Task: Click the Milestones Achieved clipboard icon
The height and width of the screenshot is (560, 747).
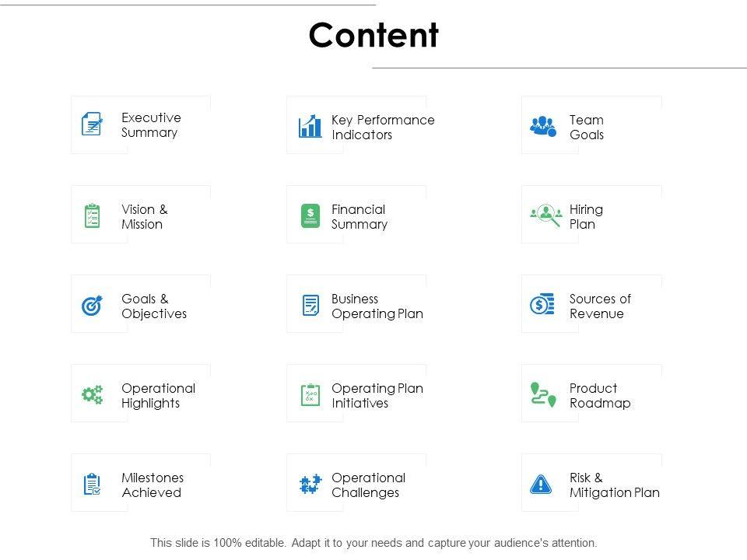Action: point(92,485)
